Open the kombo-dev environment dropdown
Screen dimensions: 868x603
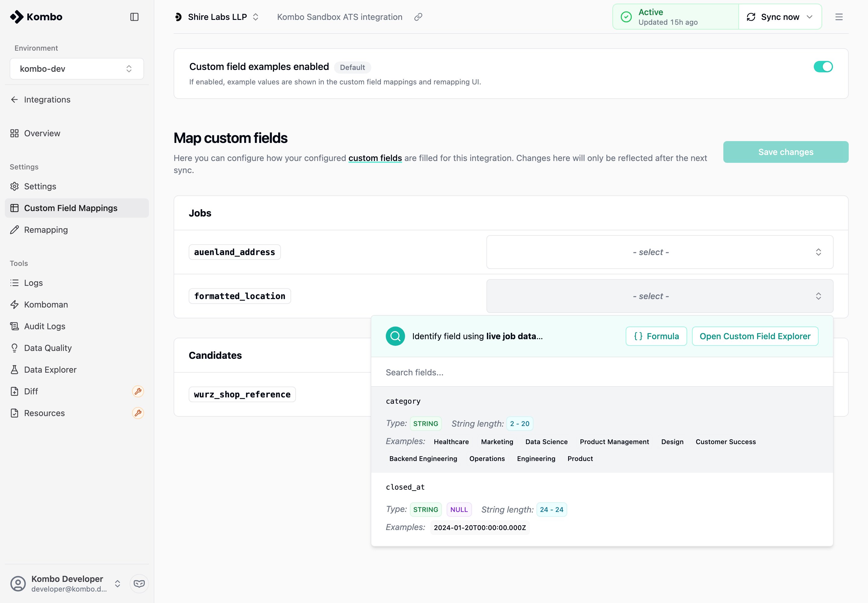click(77, 69)
